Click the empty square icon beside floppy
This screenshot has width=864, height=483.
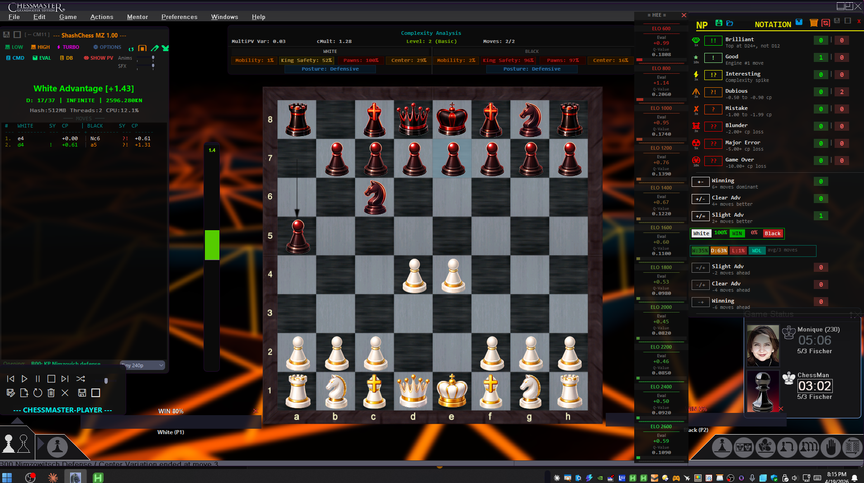95,393
